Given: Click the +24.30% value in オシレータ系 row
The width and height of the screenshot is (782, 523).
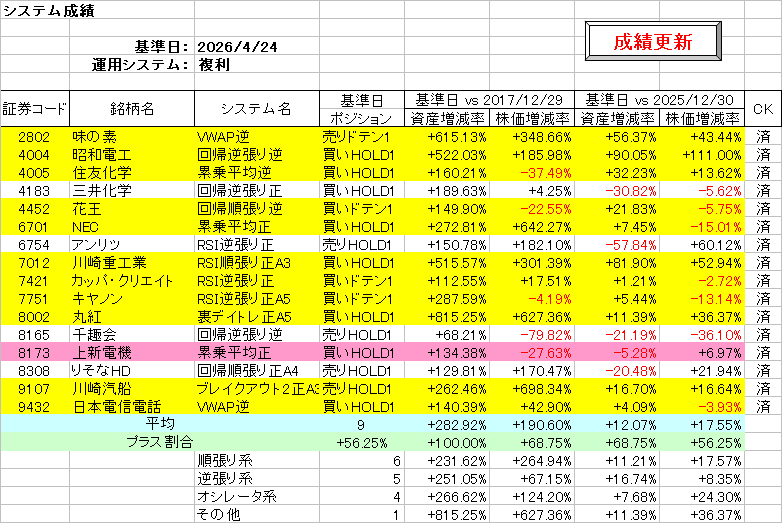Looking at the screenshot, I should click(x=702, y=496).
